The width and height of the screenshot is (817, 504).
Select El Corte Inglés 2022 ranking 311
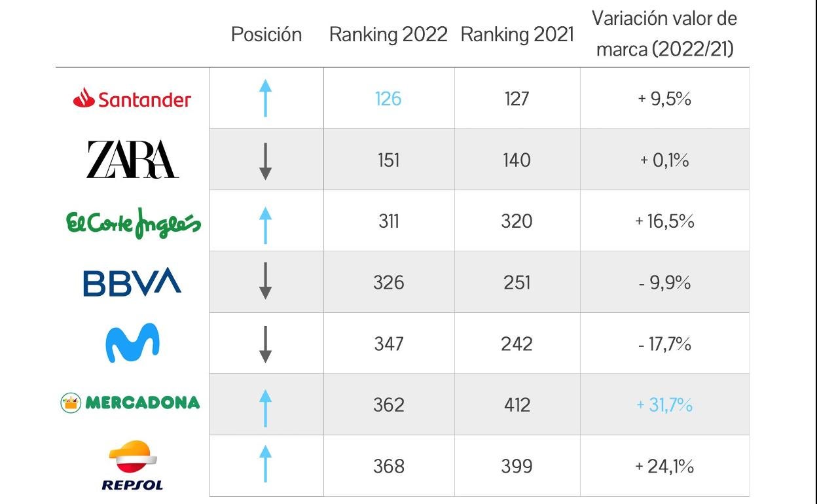click(388, 221)
